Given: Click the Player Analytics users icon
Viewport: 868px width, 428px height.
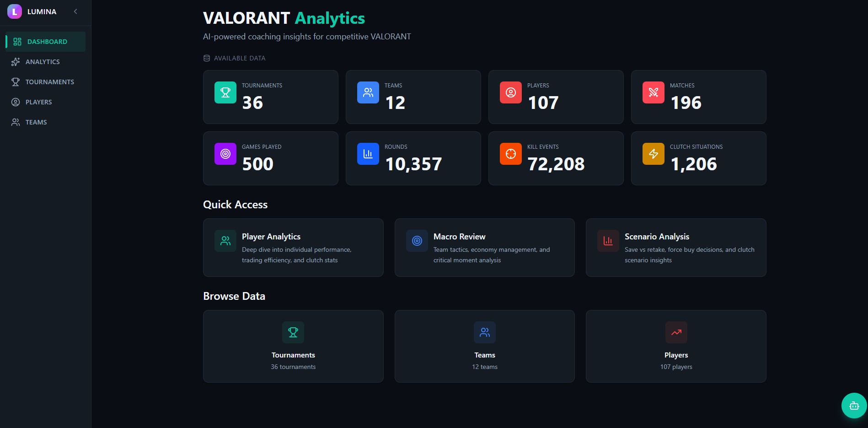Looking at the screenshot, I should [x=225, y=241].
